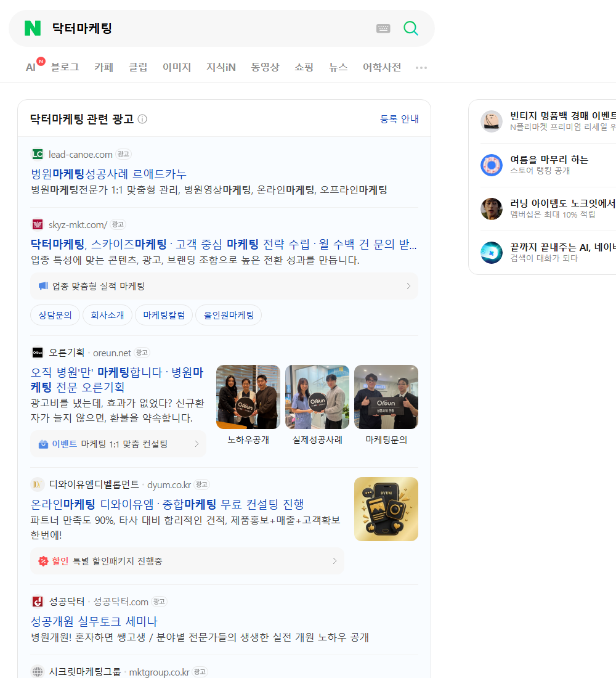
Task: Click the 광고 badge next to mktgroup.co.kr
Action: [x=200, y=671]
